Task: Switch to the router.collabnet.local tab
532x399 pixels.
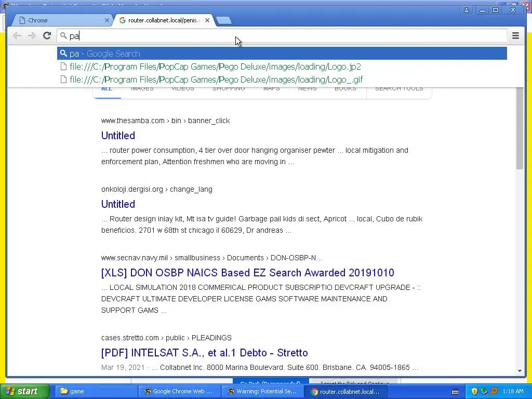Action: (x=164, y=20)
